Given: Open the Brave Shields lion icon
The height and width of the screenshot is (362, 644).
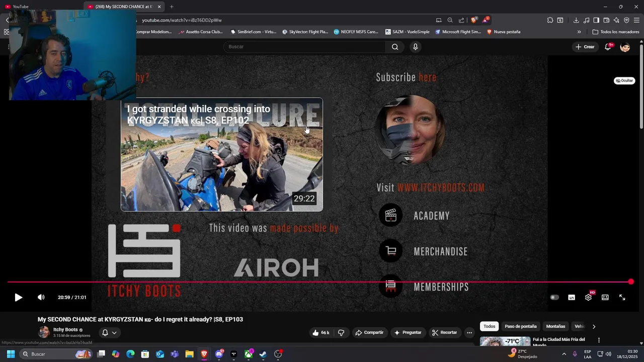Looking at the screenshot, I should [473, 20].
